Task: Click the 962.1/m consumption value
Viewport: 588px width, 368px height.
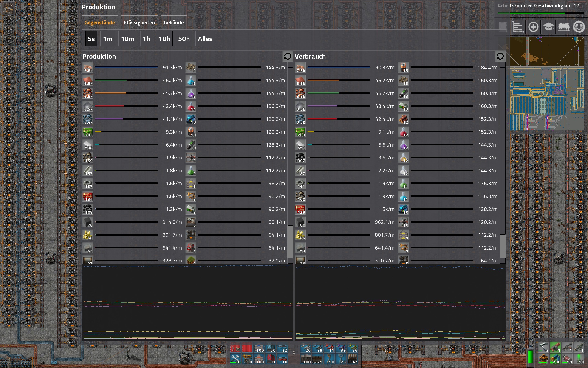Action: [x=385, y=222]
